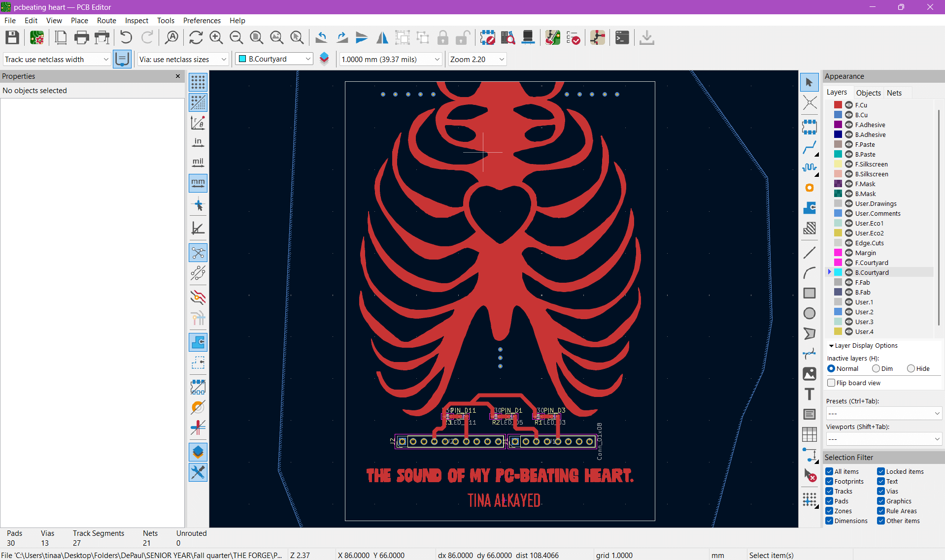The height and width of the screenshot is (560, 945).
Task: Open the Board Setup dialog
Action: (x=37, y=37)
